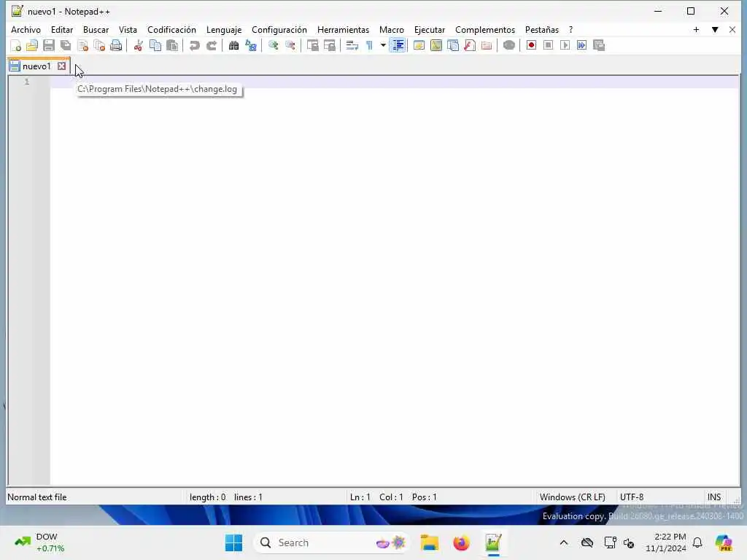Viewport: 747px width, 560px height.
Task: Open Firefox from the taskbar
Action: 461,542
